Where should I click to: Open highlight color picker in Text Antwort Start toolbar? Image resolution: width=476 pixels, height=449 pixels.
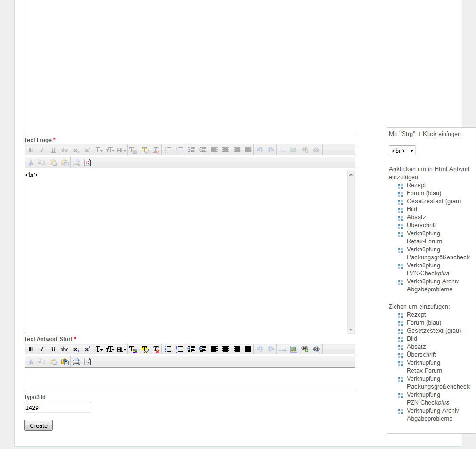click(145, 349)
